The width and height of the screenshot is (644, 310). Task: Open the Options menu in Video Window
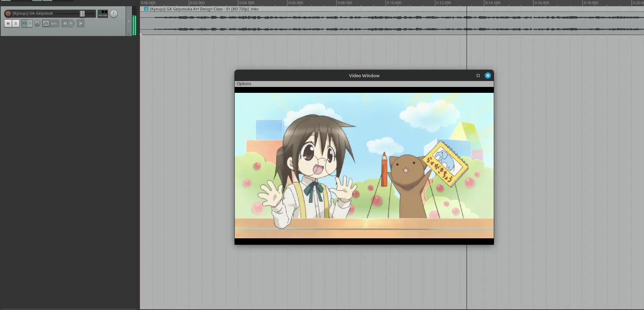coord(244,84)
